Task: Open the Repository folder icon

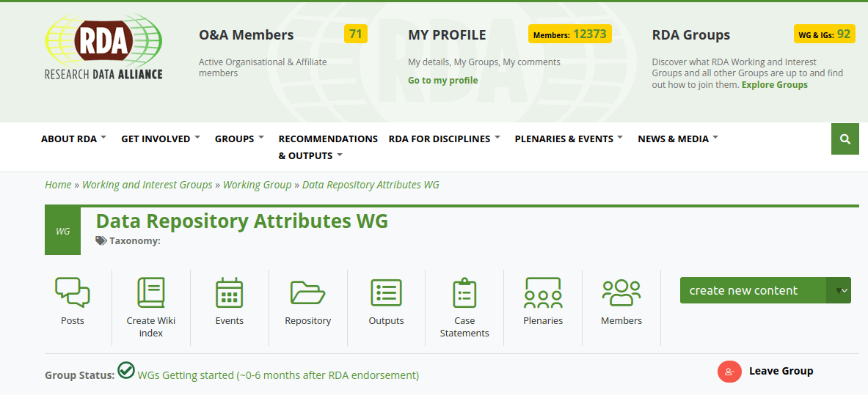Action: [x=307, y=292]
